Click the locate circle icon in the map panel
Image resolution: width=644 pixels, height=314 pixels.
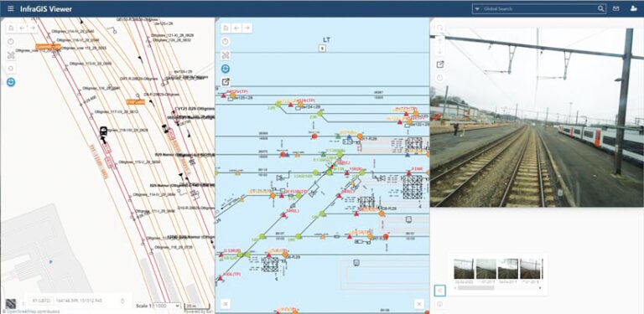coord(11,69)
